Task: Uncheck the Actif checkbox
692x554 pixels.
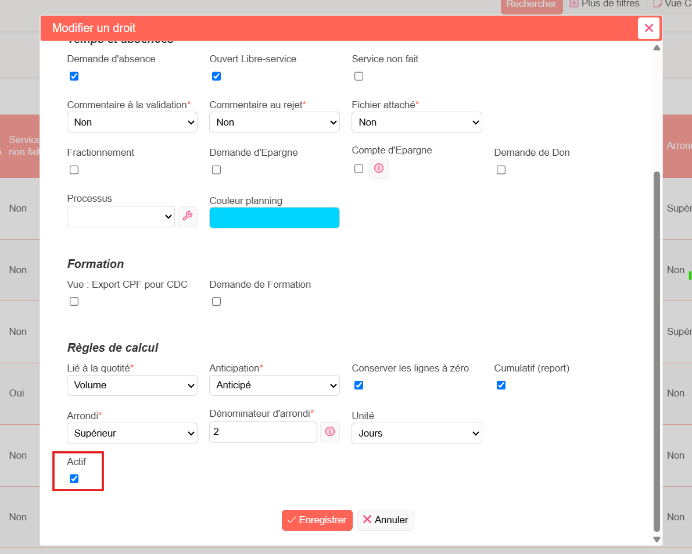Action: 74,479
